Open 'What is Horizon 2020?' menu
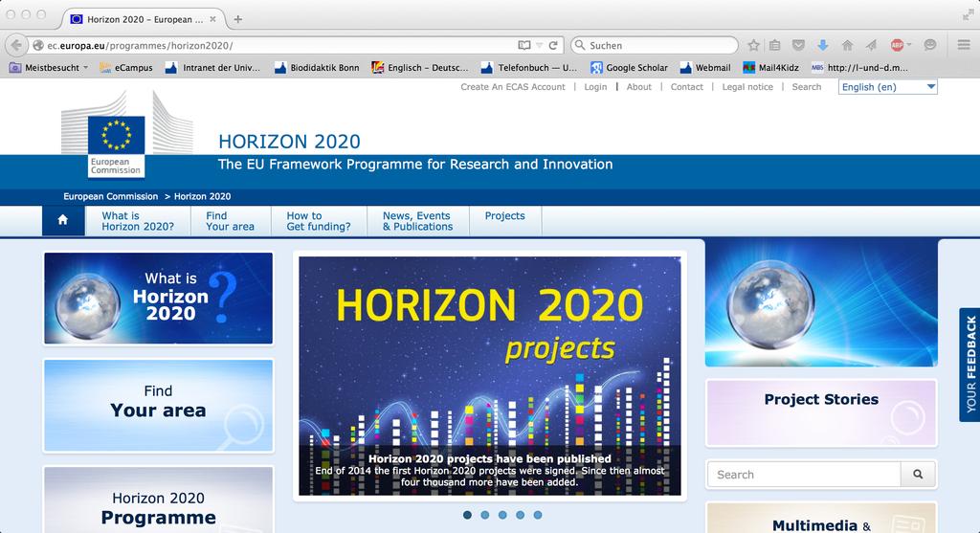The height and width of the screenshot is (533, 980). [138, 221]
